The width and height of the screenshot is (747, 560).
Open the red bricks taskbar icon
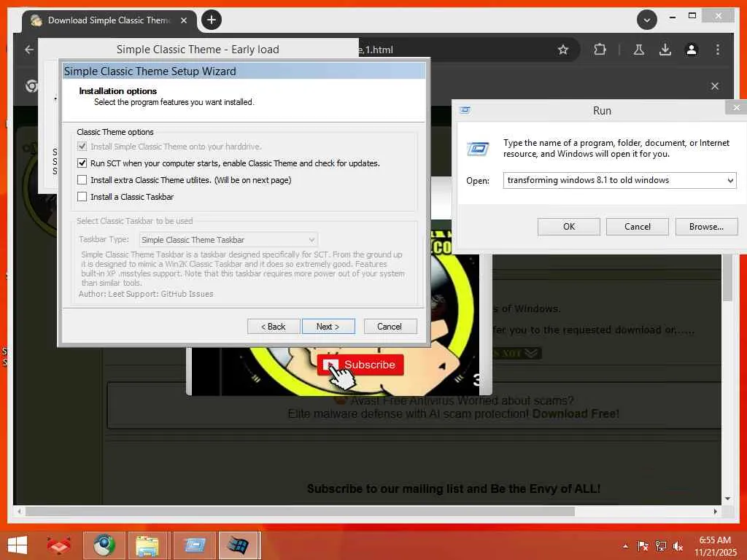tap(59, 545)
